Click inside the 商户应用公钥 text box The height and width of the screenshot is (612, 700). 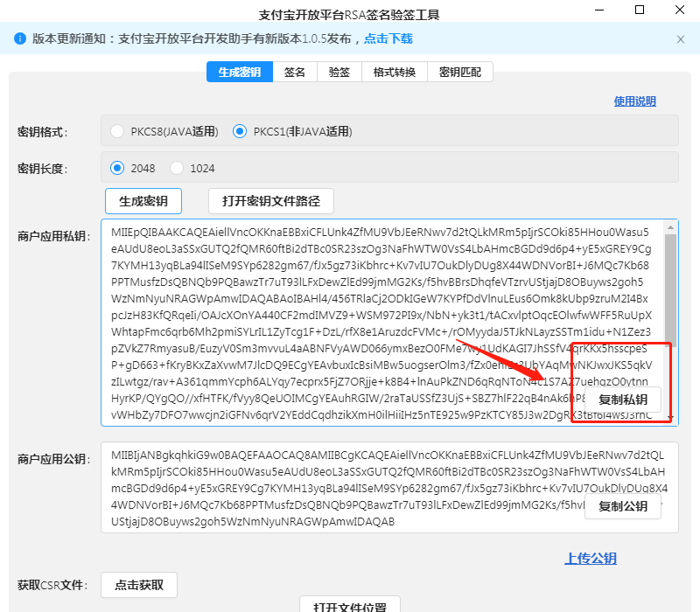click(x=389, y=488)
